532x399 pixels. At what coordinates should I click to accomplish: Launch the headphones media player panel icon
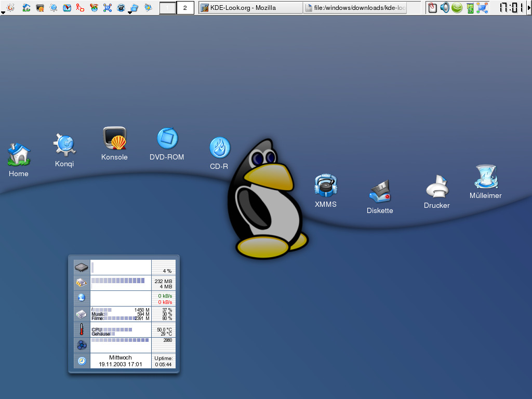pyautogui.click(x=121, y=7)
